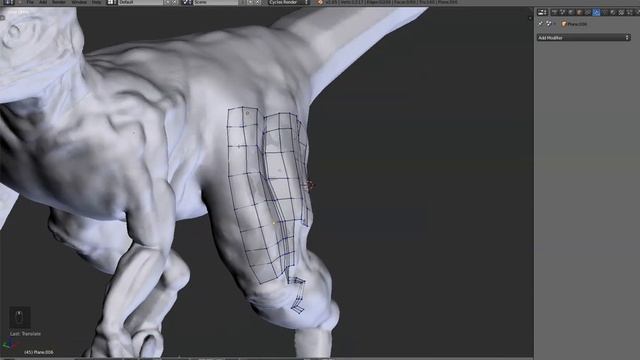Screen dimensions: 640x360
Task: Switch to the Object Data tab
Action: tap(604, 13)
